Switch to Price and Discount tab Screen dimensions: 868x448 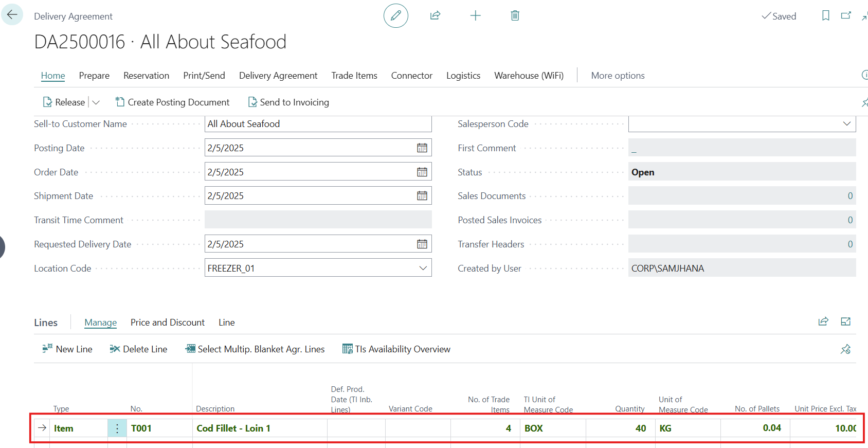pyautogui.click(x=167, y=322)
